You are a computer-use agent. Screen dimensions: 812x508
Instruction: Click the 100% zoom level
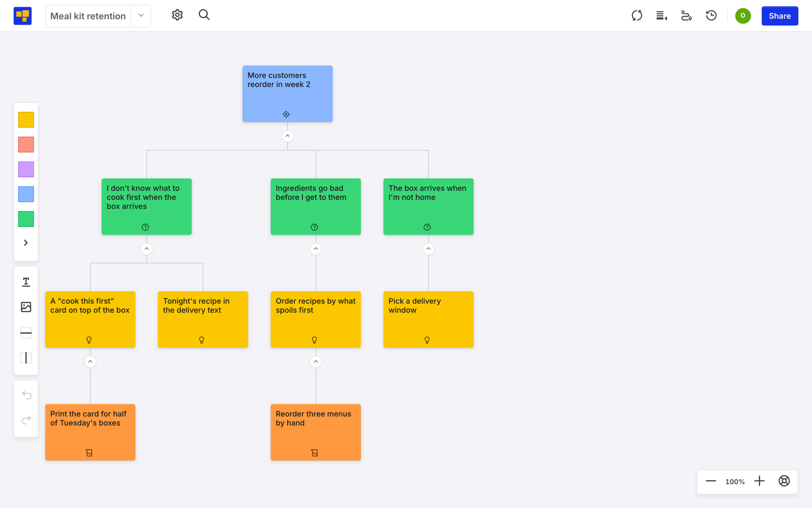coord(735,482)
